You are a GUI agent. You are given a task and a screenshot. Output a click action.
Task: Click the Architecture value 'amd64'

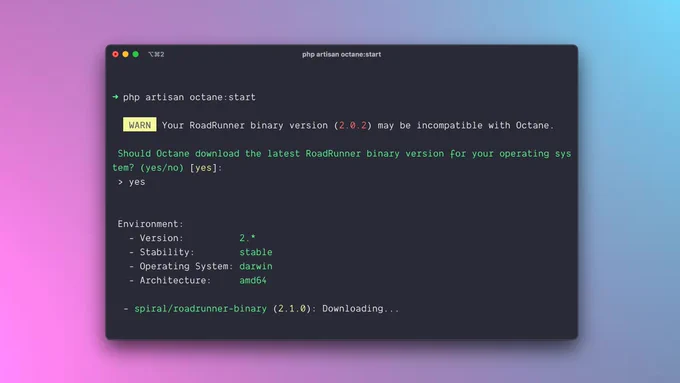pyautogui.click(x=253, y=280)
